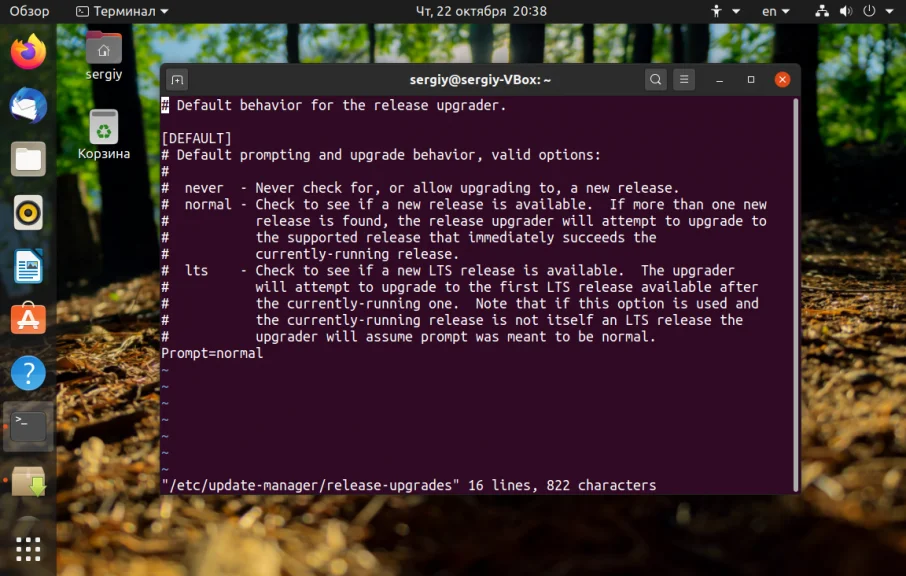Viewport: 906px width, 576px height.
Task: Open the clock calendar showing 20:38
Action: tap(481, 11)
